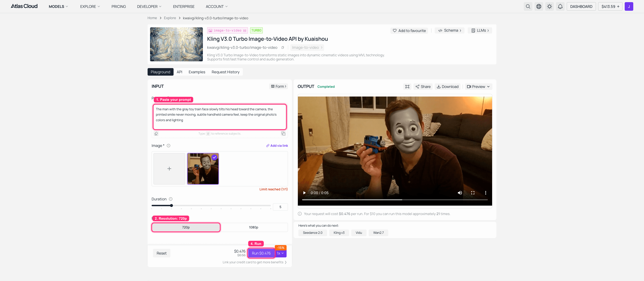Open the notifications bell
Viewport: 644px width, 281px height.
(560, 6)
